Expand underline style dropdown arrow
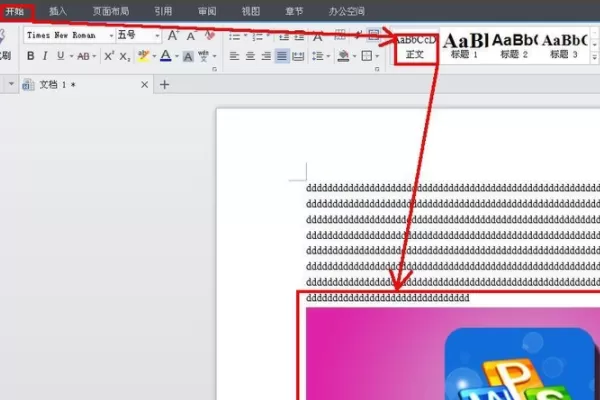This screenshot has height=400, width=600. (71, 56)
